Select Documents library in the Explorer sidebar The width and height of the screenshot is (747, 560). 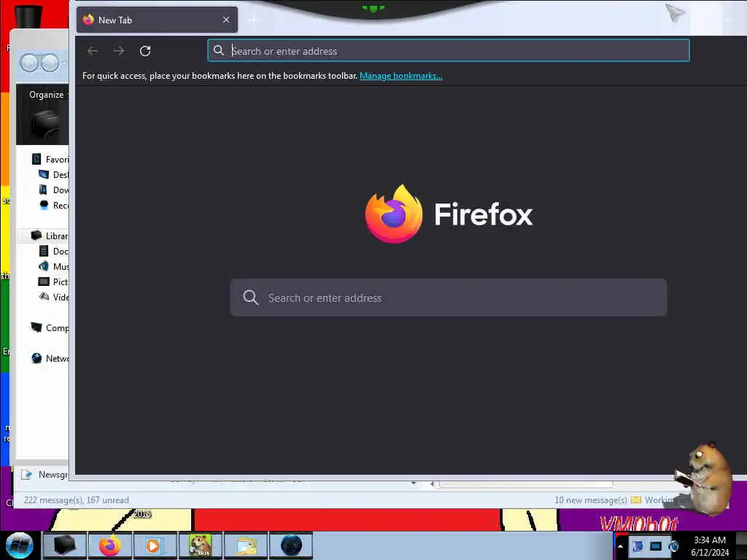(x=53, y=251)
